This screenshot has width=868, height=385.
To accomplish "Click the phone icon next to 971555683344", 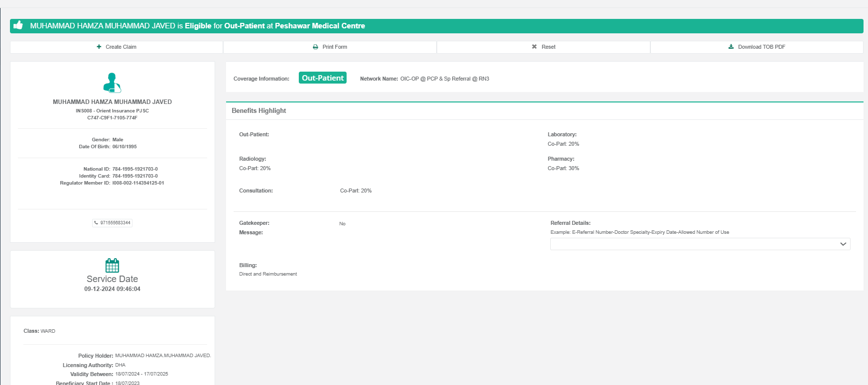I will tap(96, 223).
